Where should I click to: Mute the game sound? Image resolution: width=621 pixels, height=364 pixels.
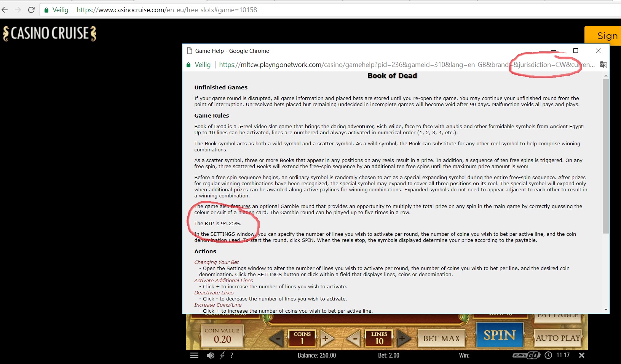(210, 355)
